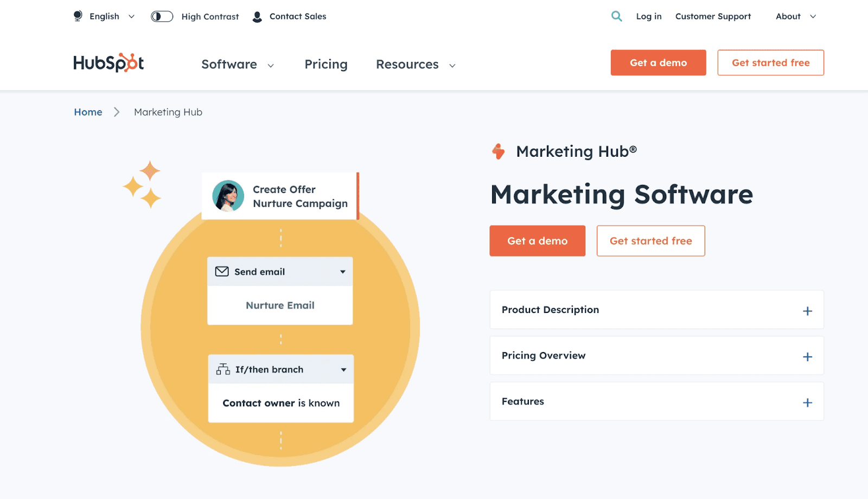Click the plus icon for Product Description
868x499 pixels.
point(807,311)
